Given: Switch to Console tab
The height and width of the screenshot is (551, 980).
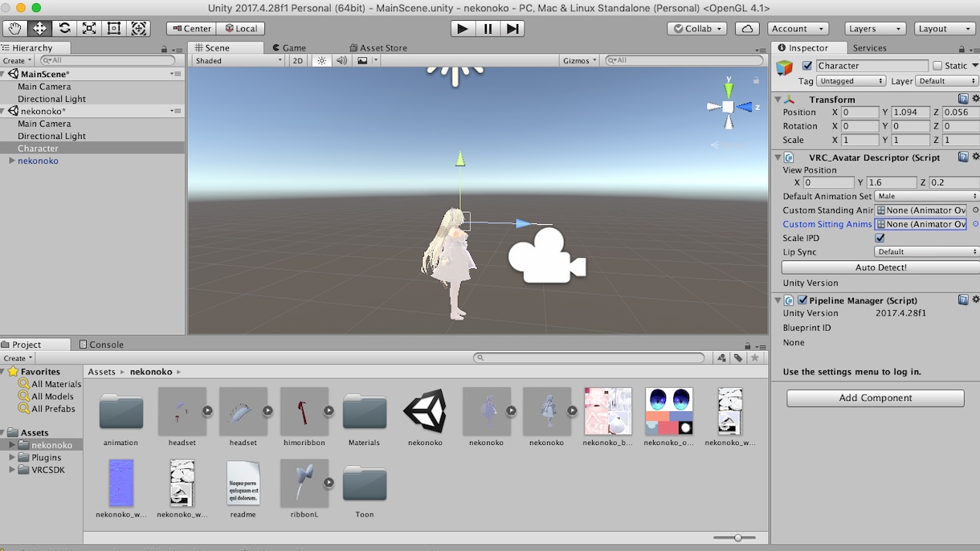Looking at the screenshot, I should [101, 345].
